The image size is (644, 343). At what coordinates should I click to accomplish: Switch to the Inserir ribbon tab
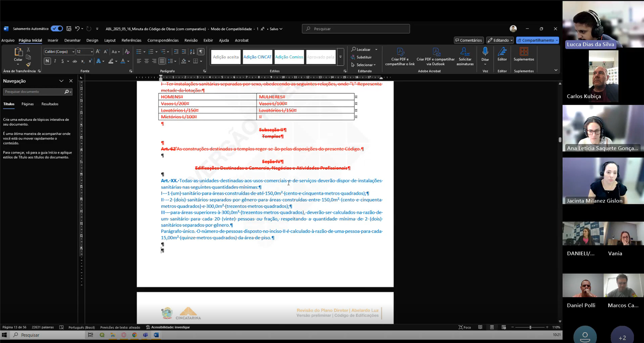coord(53,40)
